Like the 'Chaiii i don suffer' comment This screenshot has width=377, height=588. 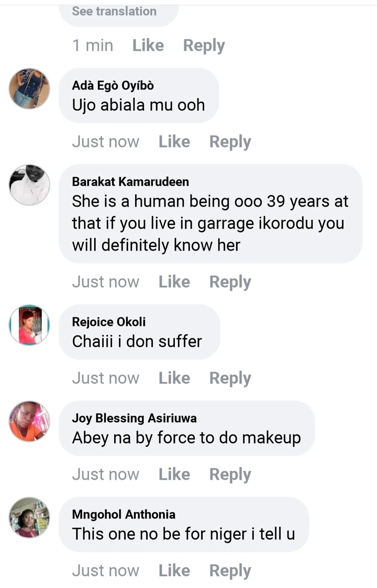174,378
